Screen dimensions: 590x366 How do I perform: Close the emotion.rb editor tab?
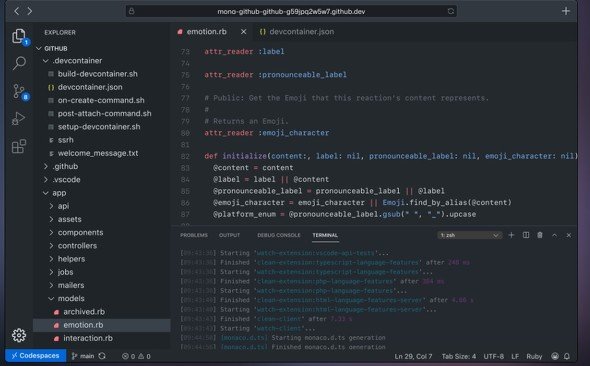(x=243, y=32)
